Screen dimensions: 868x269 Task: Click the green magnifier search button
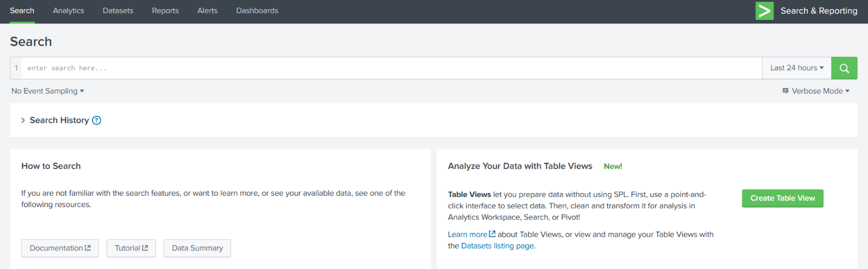[x=844, y=68]
